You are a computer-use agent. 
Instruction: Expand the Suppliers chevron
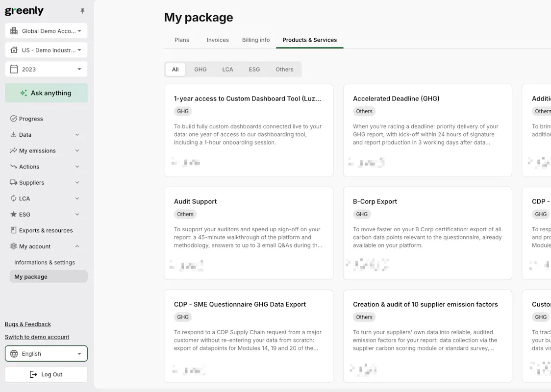[77, 182]
